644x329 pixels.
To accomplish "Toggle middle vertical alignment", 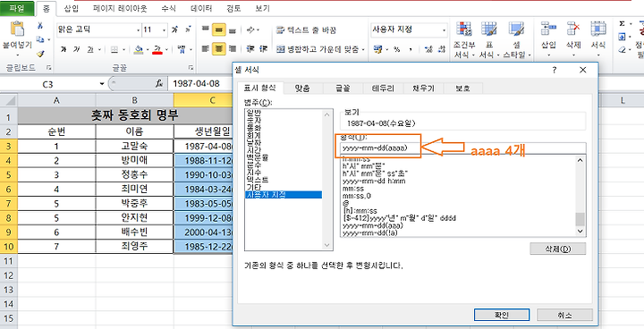I will tap(219, 30).
